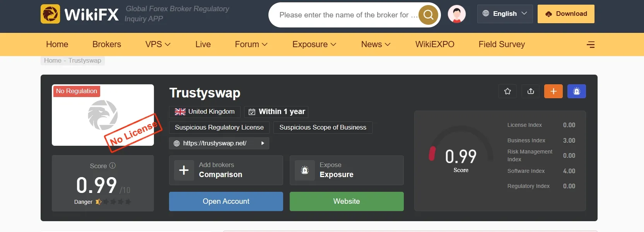This screenshot has width=644, height=232.
Task: Click the No Regulation red label
Action: pyautogui.click(x=77, y=91)
